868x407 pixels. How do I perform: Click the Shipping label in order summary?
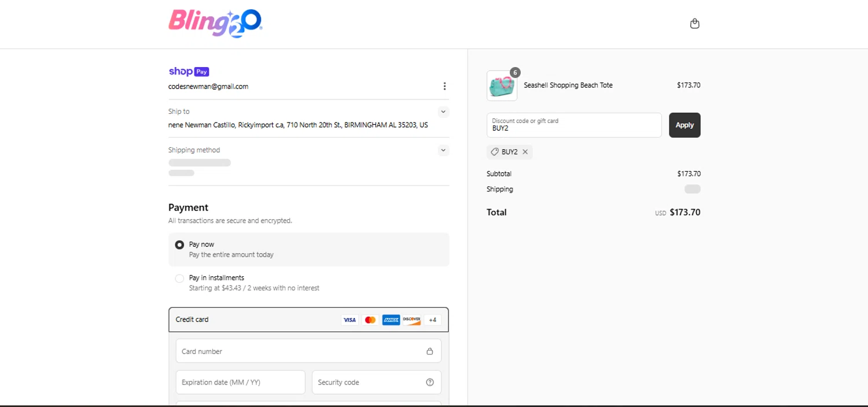click(500, 189)
